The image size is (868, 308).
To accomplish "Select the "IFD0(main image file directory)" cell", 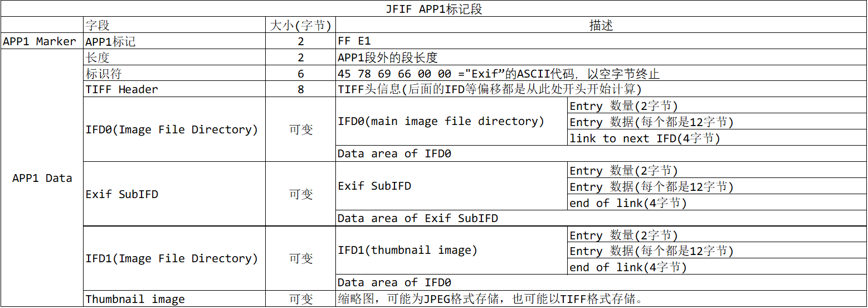I will [x=441, y=122].
